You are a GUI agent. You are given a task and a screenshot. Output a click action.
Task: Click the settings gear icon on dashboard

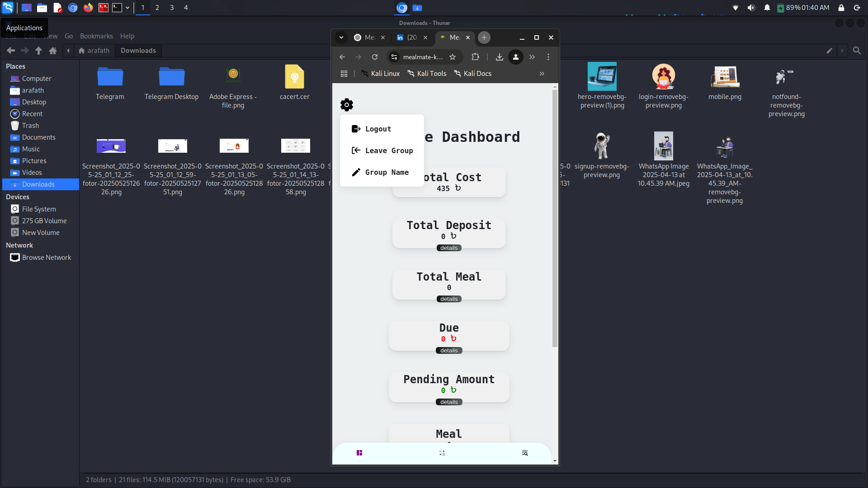(x=346, y=105)
